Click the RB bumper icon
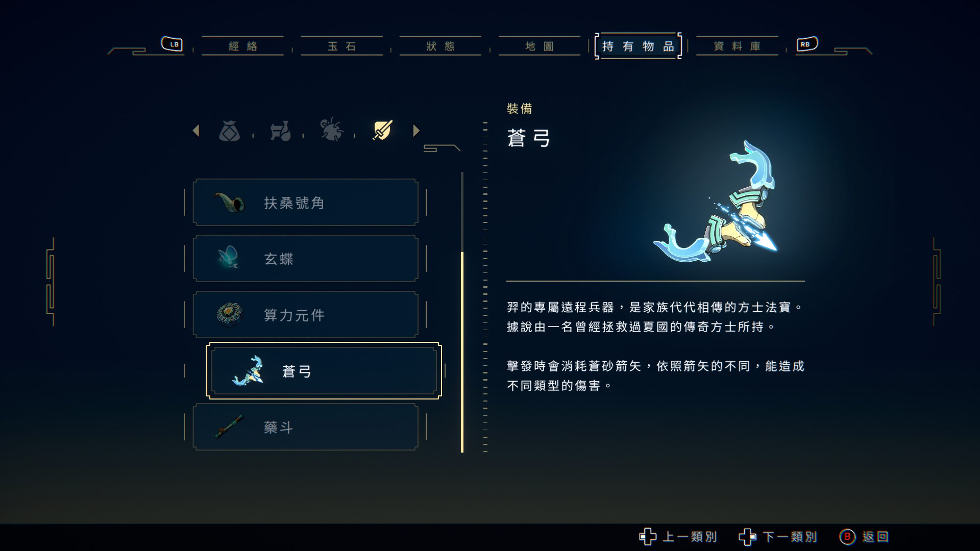Screen dimensions: 980x551 [x=807, y=44]
